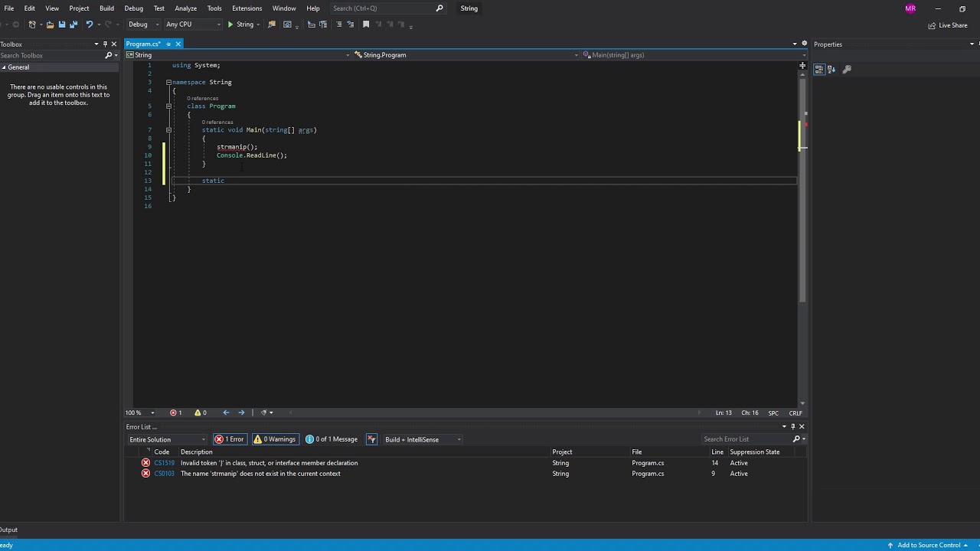Open the MR account avatar
This screenshot has width=980, height=551.
tap(910, 8)
